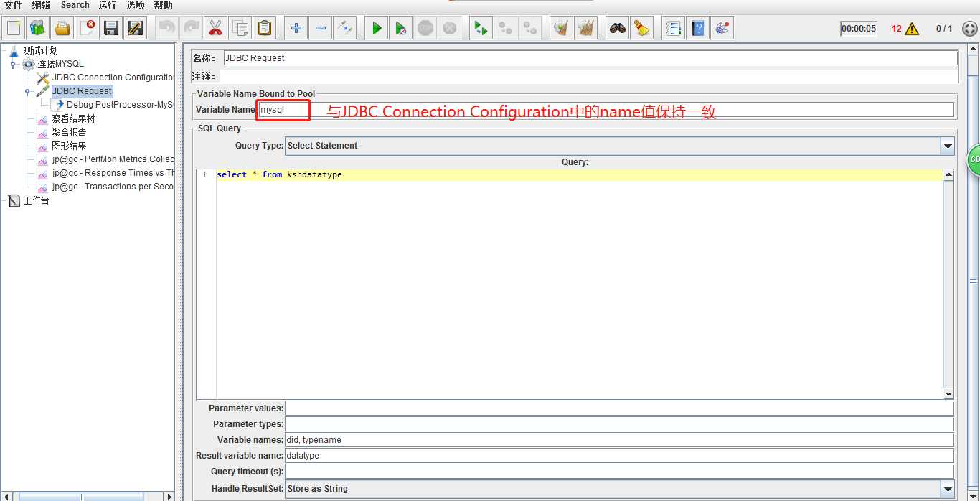Click the Query timeout field

tap(620, 472)
